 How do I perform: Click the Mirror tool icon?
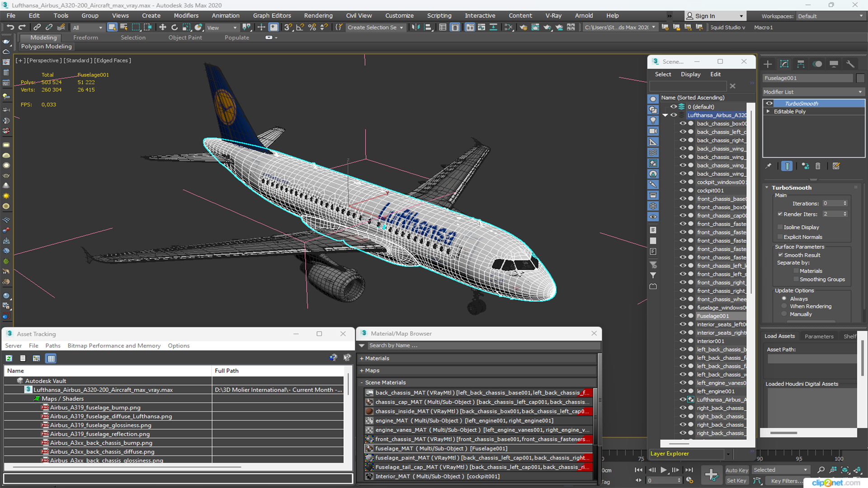tap(415, 28)
